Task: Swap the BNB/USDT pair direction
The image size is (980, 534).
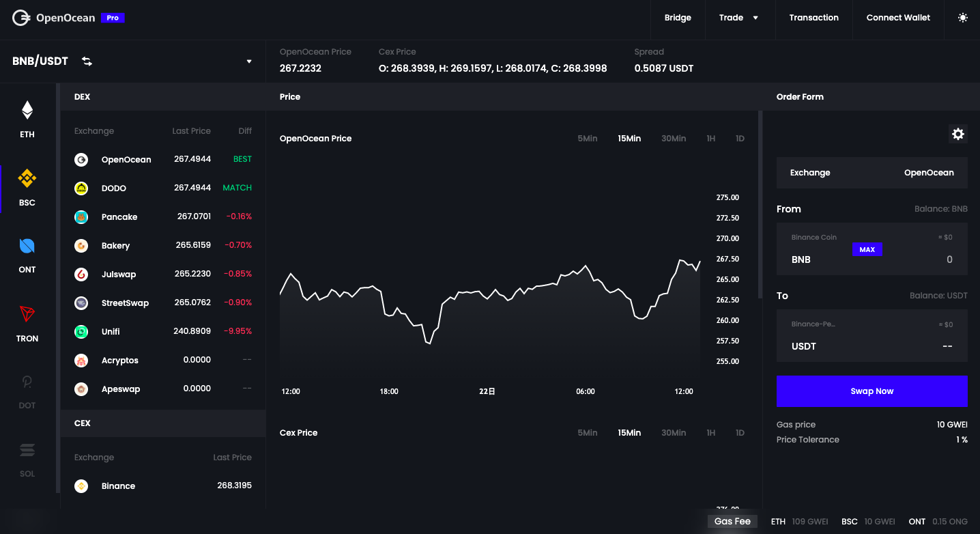Action: (87, 61)
